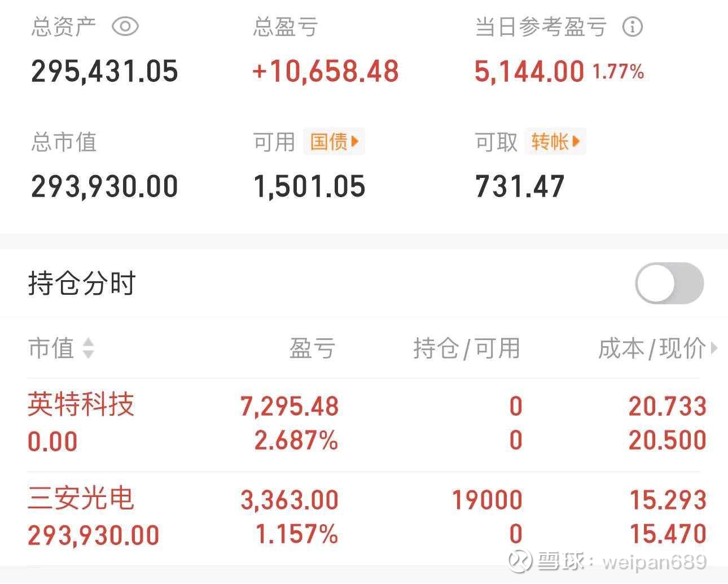The width and height of the screenshot is (728, 584).
Task: Tap the 转帐 transfer button
Action: point(555,141)
